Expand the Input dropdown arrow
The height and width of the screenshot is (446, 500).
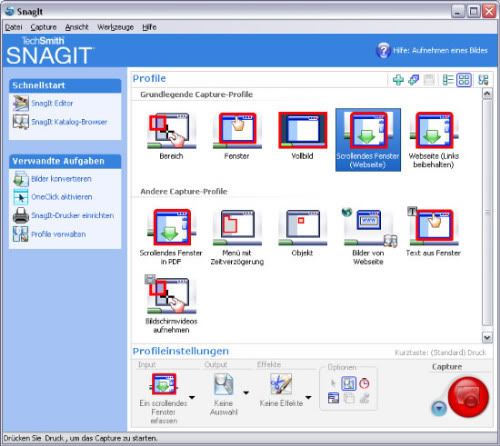pyautogui.click(x=192, y=397)
